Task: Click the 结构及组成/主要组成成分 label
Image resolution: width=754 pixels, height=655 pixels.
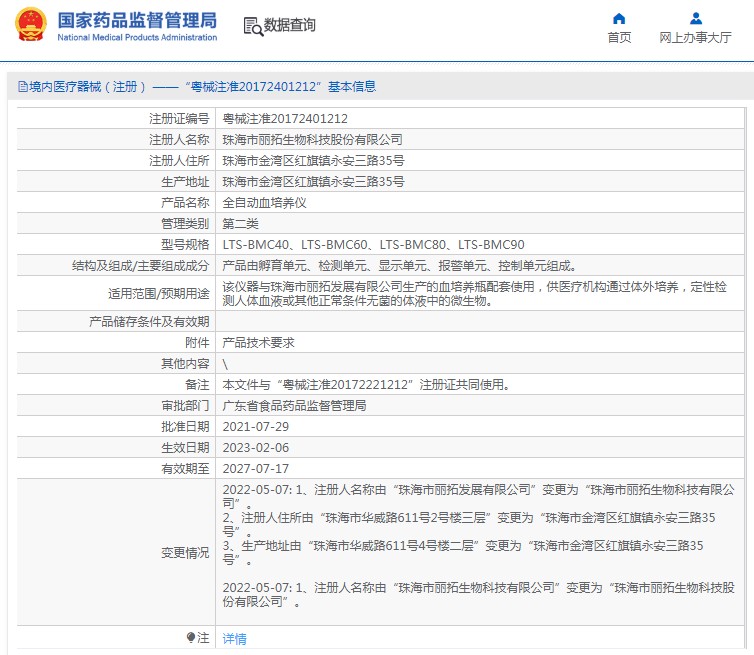Action: (140, 266)
